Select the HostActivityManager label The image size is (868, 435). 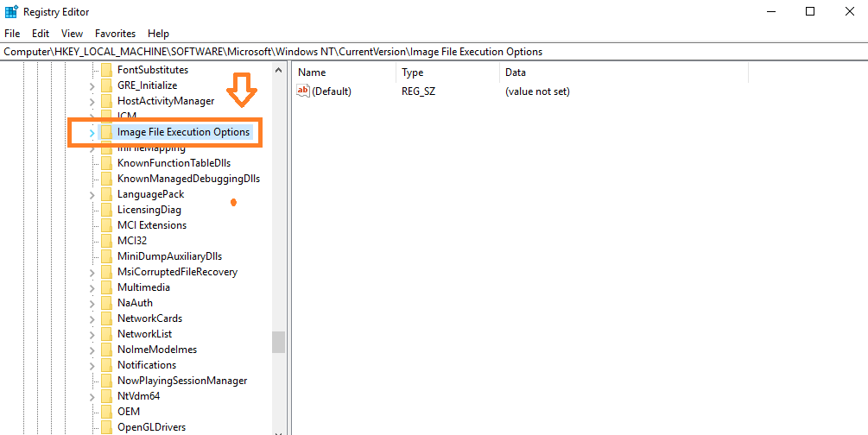166,101
